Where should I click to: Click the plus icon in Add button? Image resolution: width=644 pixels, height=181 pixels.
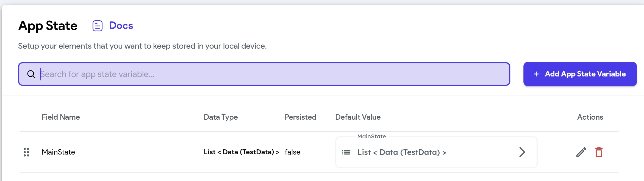pyautogui.click(x=536, y=74)
